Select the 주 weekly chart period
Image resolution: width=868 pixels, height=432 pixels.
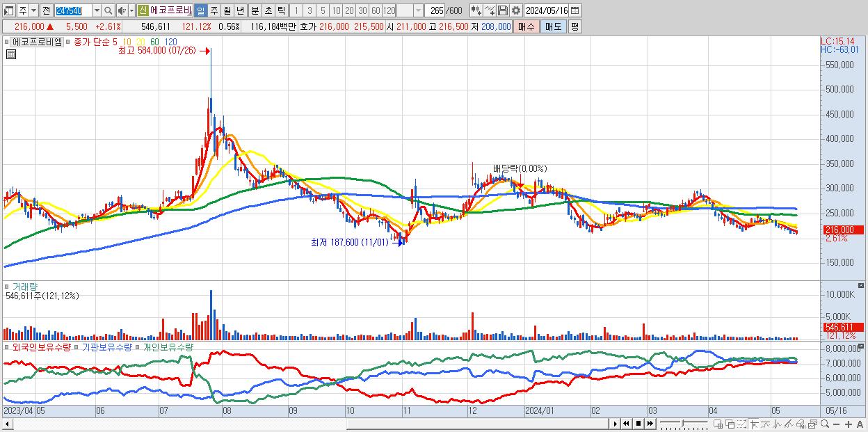(x=214, y=10)
